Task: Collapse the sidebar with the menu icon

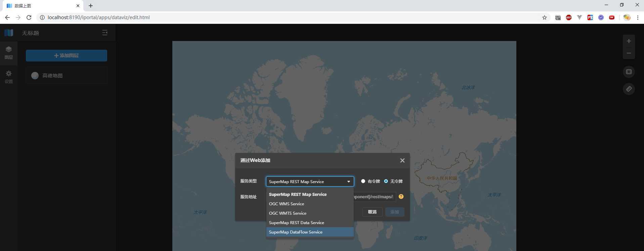Action: click(105, 33)
